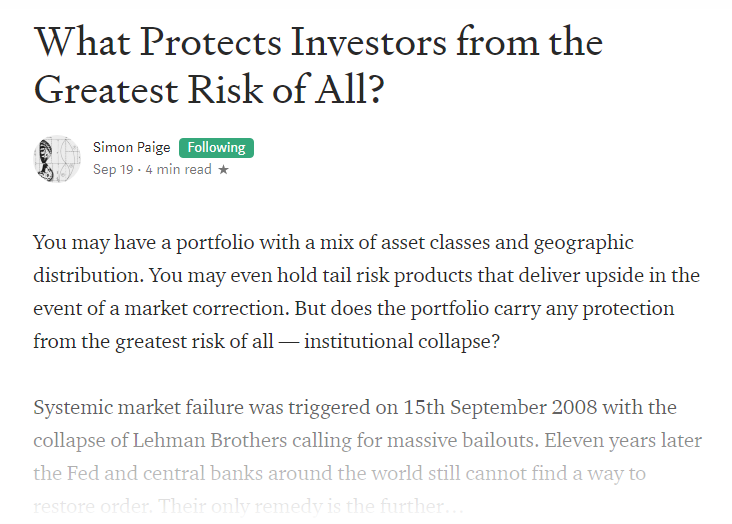The image size is (732, 524).
Task: Click the member-only star icon
Action: (x=224, y=169)
